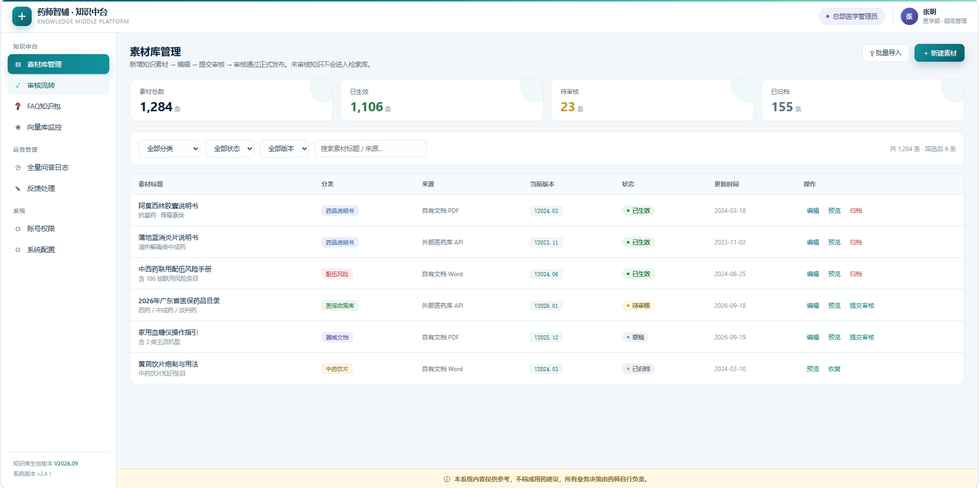980x488 pixels.
Task: Click 预览 for 中西药联用配伍风险手册
Action: coord(834,274)
